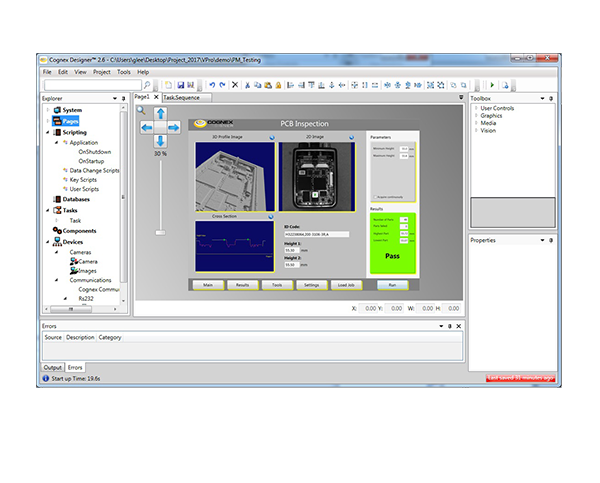The width and height of the screenshot is (600, 483).
Task: Open the View menu
Action: 80,72
